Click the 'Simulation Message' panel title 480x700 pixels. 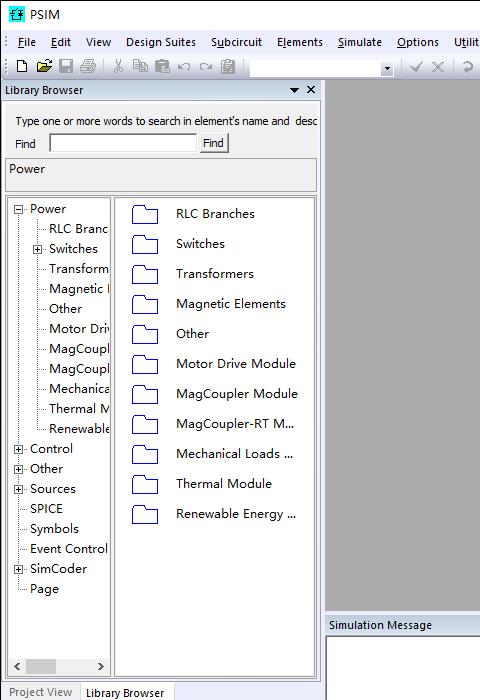tap(380, 625)
